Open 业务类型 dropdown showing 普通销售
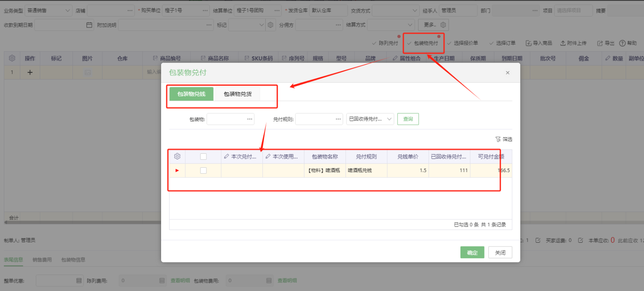644x291 pixels. click(x=48, y=10)
